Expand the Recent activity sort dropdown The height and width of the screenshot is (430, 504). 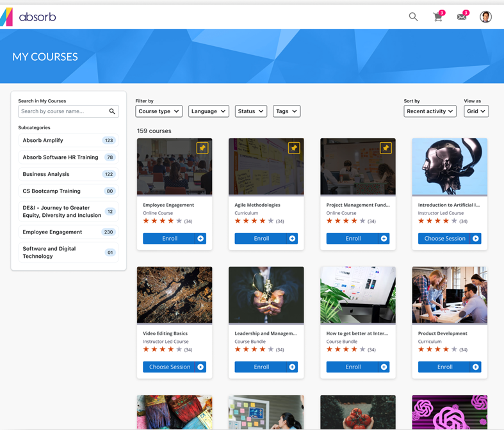pyautogui.click(x=430, y=111)
